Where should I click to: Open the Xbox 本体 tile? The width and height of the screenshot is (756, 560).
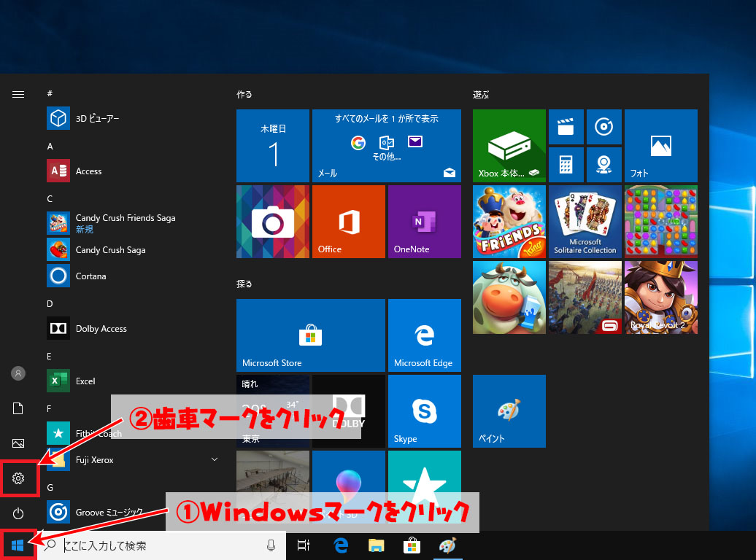click(509, 146)
